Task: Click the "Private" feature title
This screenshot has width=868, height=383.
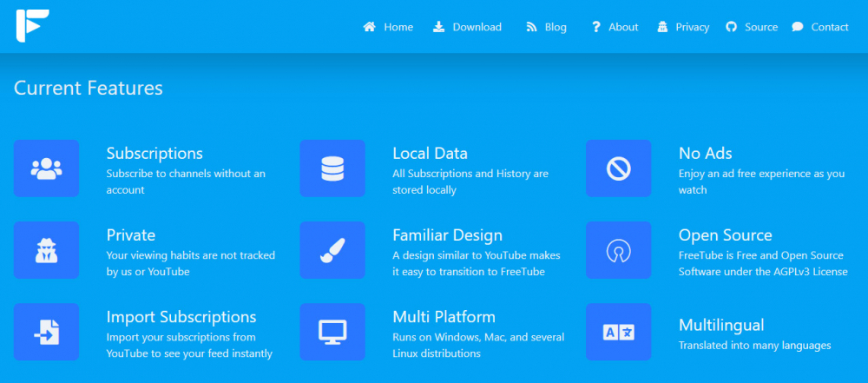Action: [131, 235]
